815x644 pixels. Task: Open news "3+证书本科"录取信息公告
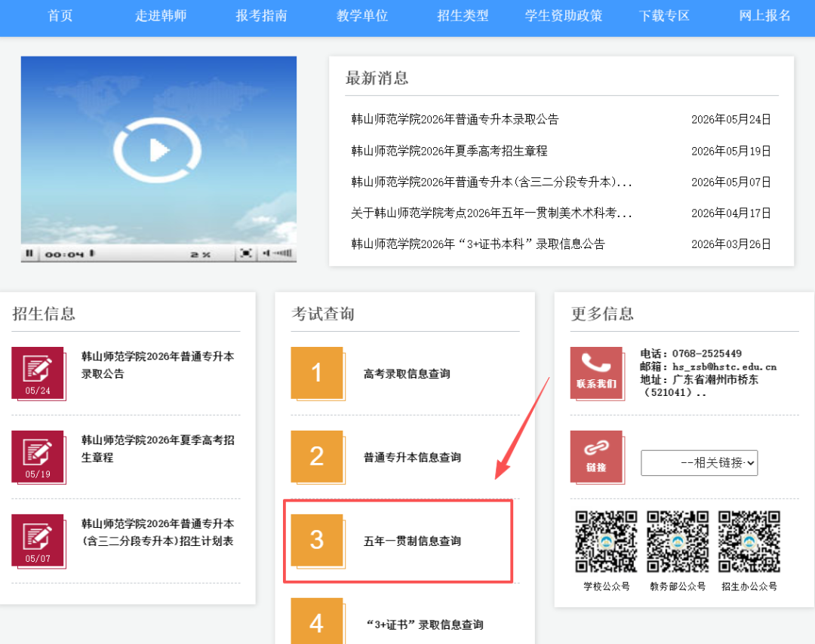click(478, 244)
